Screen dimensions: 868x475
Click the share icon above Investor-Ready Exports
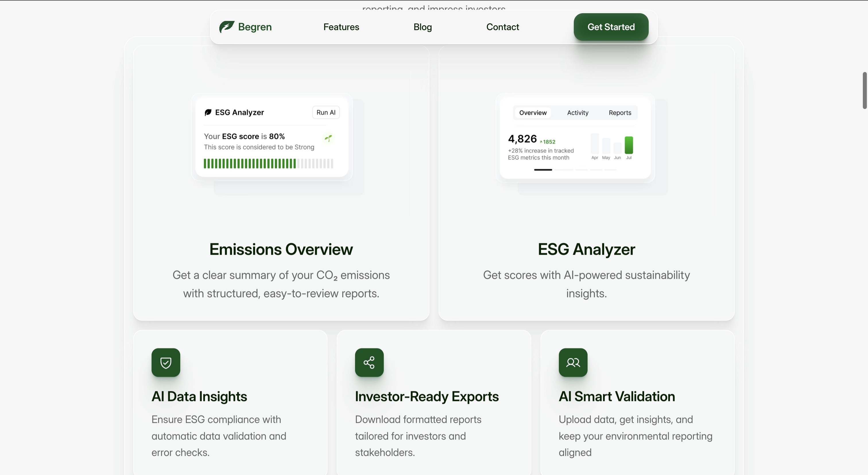coord(369,363)
